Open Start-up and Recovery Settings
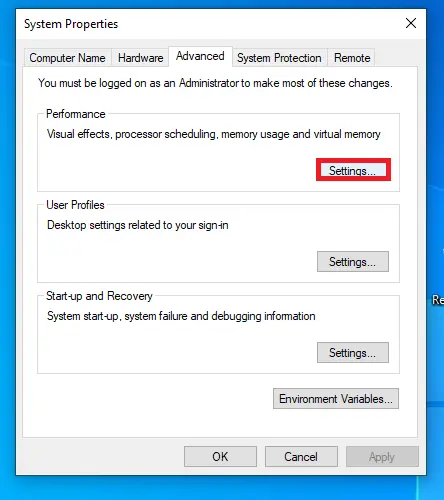The image size is (444, 500). (353, 353)
